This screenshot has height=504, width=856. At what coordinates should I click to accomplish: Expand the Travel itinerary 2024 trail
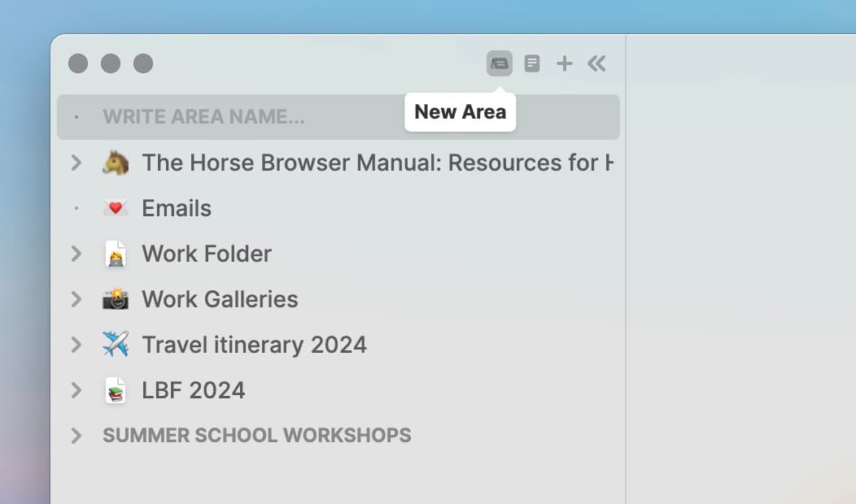click(76, 345)
